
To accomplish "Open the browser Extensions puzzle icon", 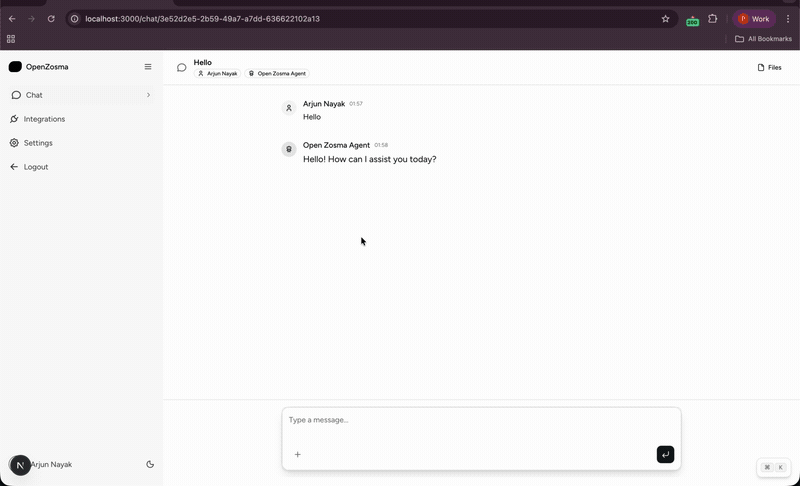I will tap(713, 19).
